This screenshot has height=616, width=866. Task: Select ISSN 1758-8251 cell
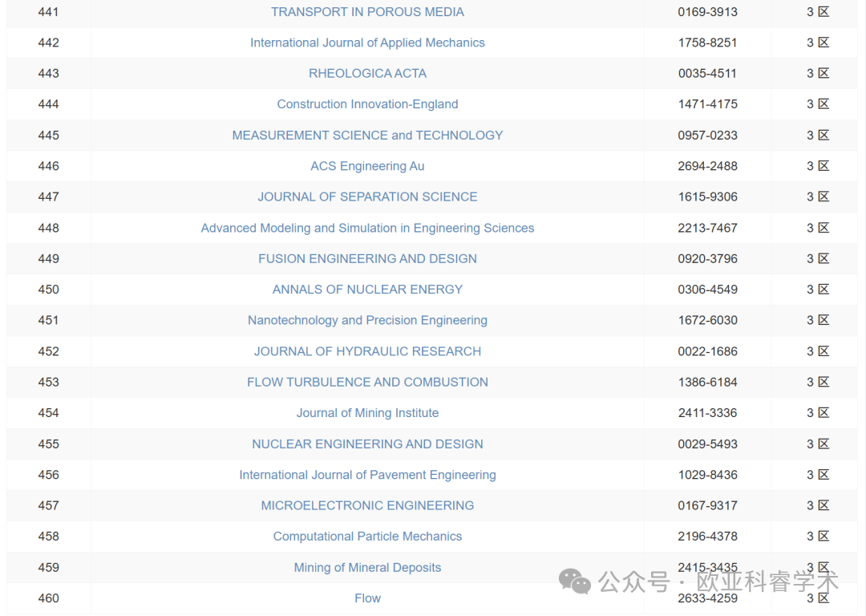pyautogui.click(x=707, y=43)
